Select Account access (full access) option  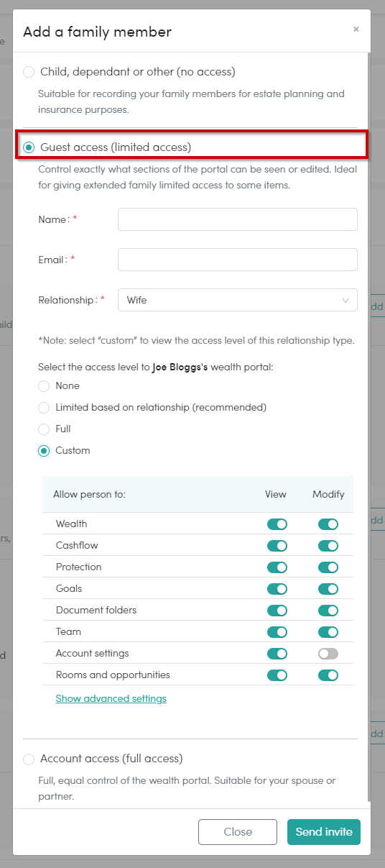[x=29, y=759]
